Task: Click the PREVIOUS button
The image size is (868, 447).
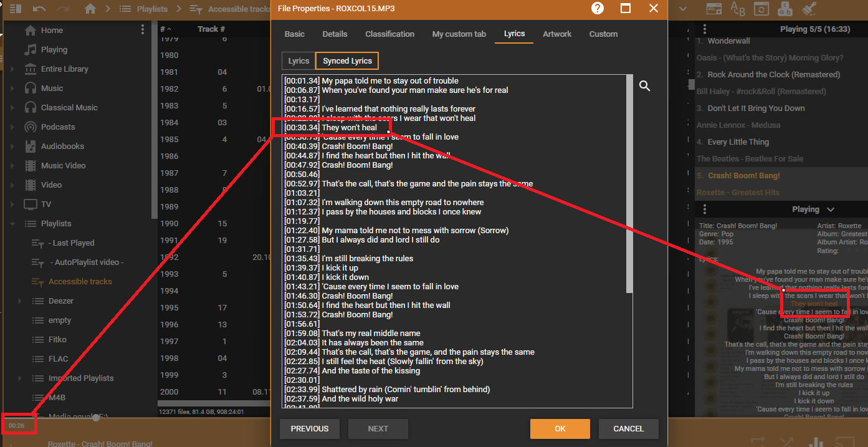Action: [x=310, y=428]
